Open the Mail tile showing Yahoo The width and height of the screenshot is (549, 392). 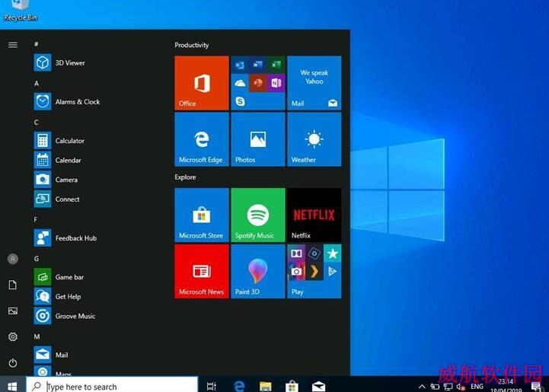pyautogui.click(x=314, y=83)
